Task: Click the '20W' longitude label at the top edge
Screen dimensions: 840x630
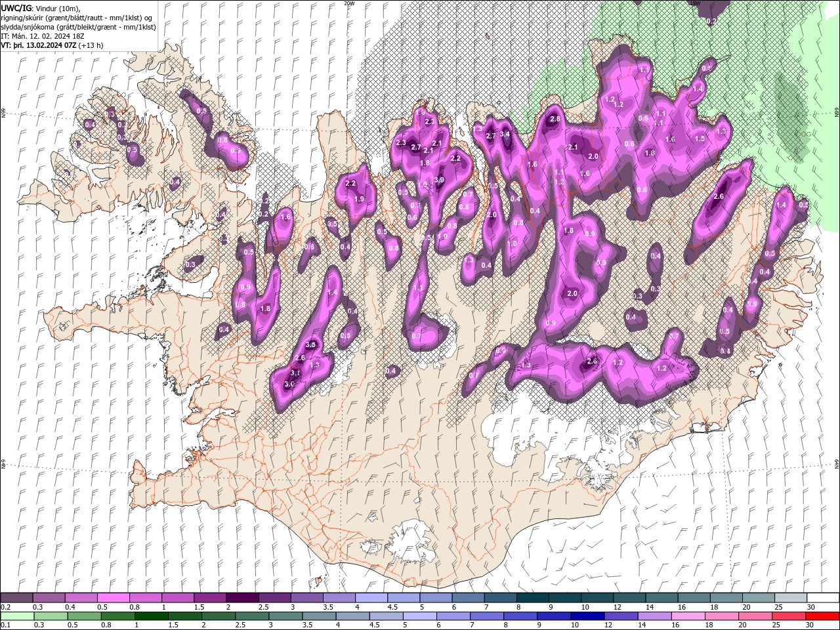Action: point(349,3)
